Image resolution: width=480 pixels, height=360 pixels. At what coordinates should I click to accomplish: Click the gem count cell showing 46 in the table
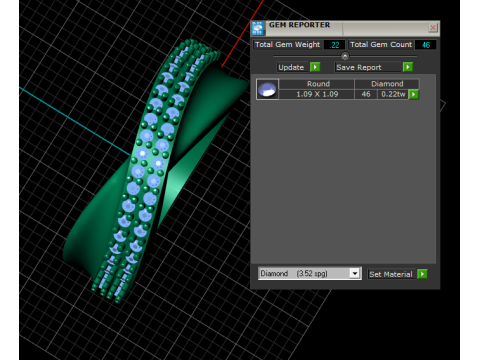[x=366, y=94]
